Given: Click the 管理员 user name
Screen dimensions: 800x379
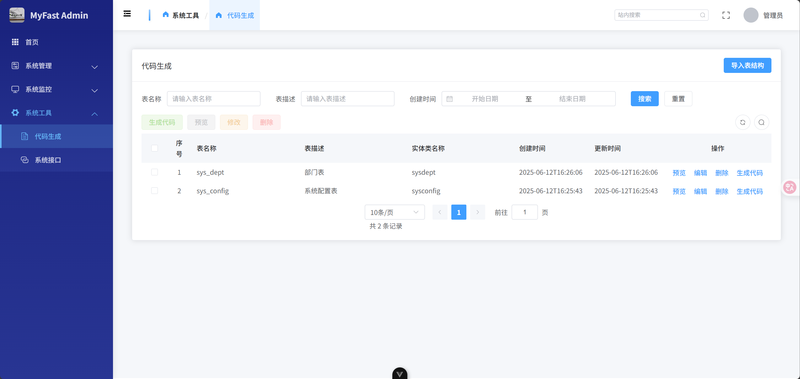Looking at the screenshot, I should pyautogui.click(x=773, y=16).
